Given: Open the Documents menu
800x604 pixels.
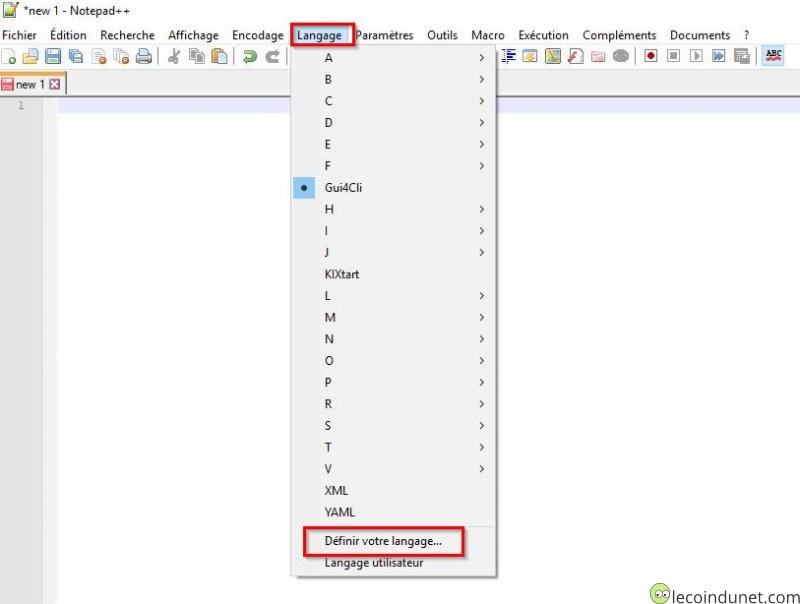Looking at the screenshot, I should [x=700, y=35].
